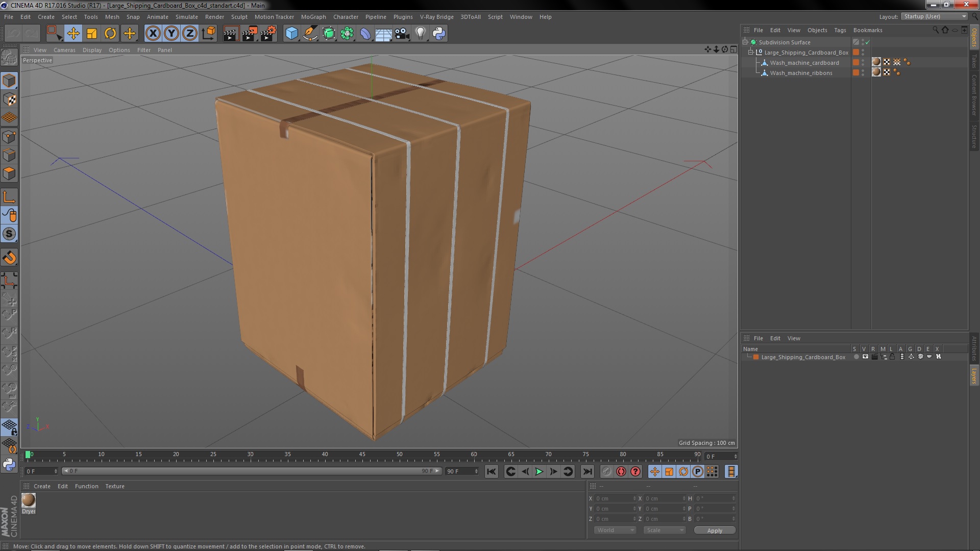Click the Python script icon in toolbar

click(x=439, y=34)
